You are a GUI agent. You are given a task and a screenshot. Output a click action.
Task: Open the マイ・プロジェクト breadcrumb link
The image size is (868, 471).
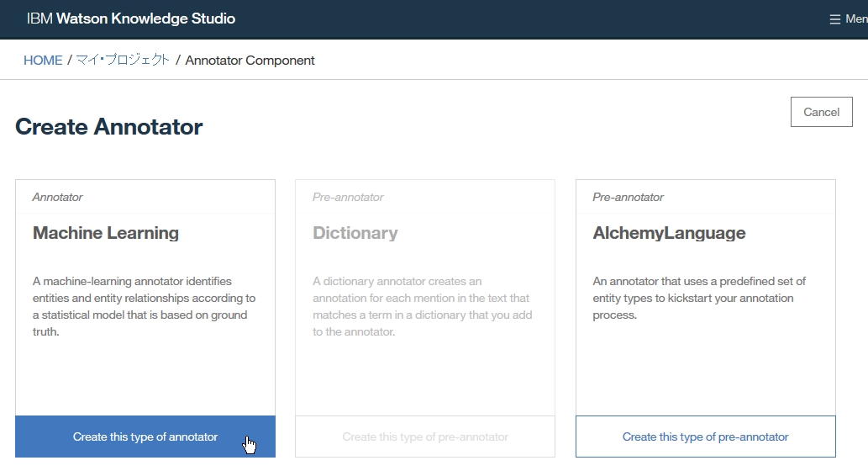coord(123,60)
